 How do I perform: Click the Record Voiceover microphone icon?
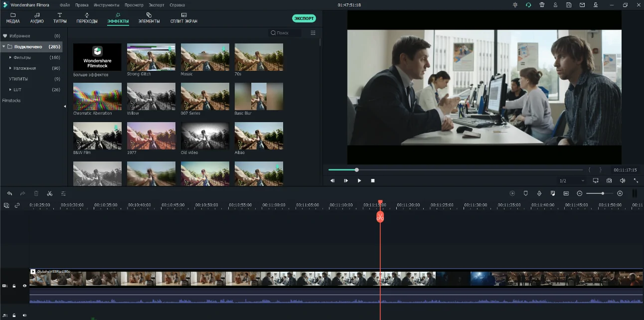539,193
